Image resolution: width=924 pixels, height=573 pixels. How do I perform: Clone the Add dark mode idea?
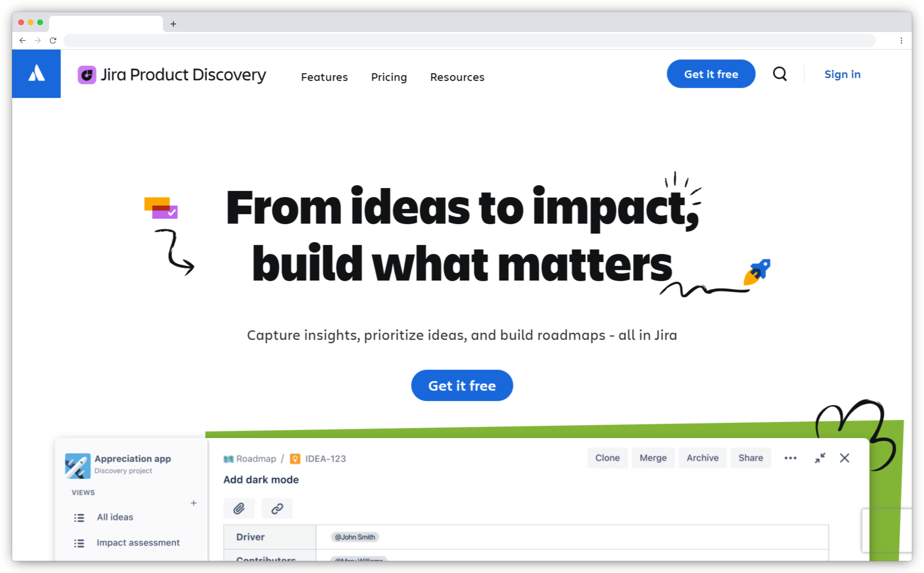pyautogui.click(x=607, y=458)
